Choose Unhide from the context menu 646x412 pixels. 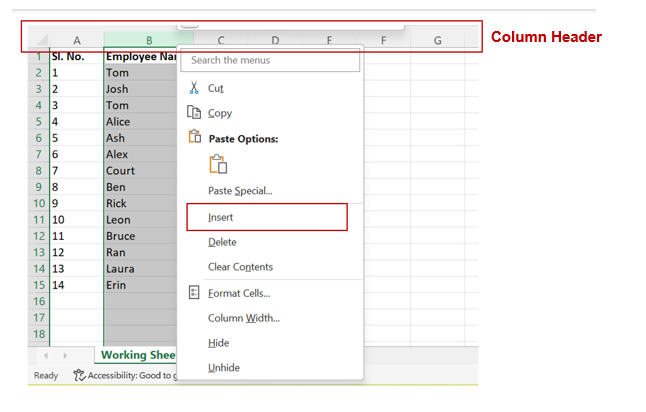[x=272, y=368]
